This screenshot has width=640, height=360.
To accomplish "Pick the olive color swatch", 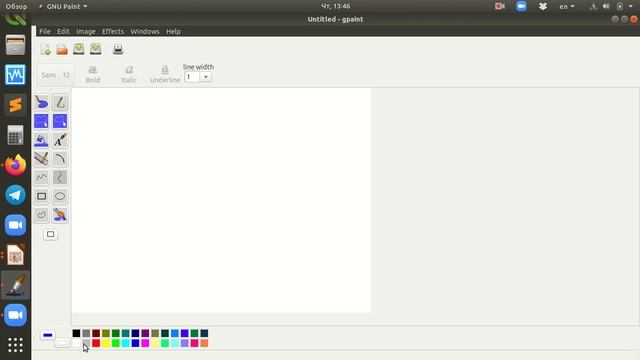I will coord(106,333).
